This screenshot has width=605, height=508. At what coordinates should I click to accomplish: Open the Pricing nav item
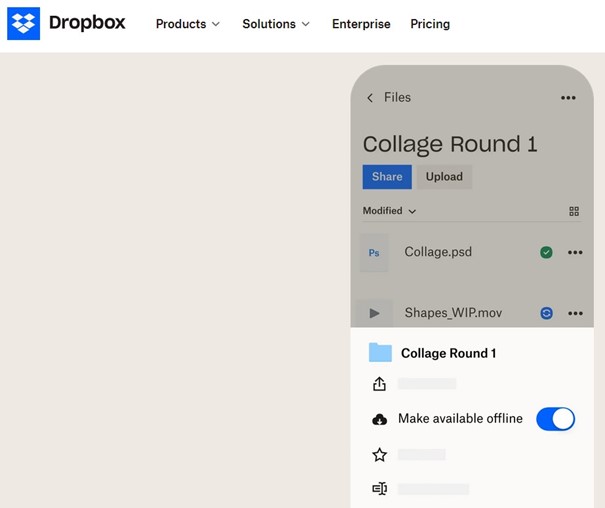pyautogui.click(x=430, y=24)
